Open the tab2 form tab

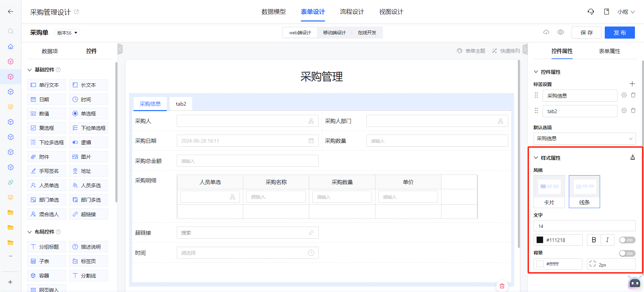point(181,104)
